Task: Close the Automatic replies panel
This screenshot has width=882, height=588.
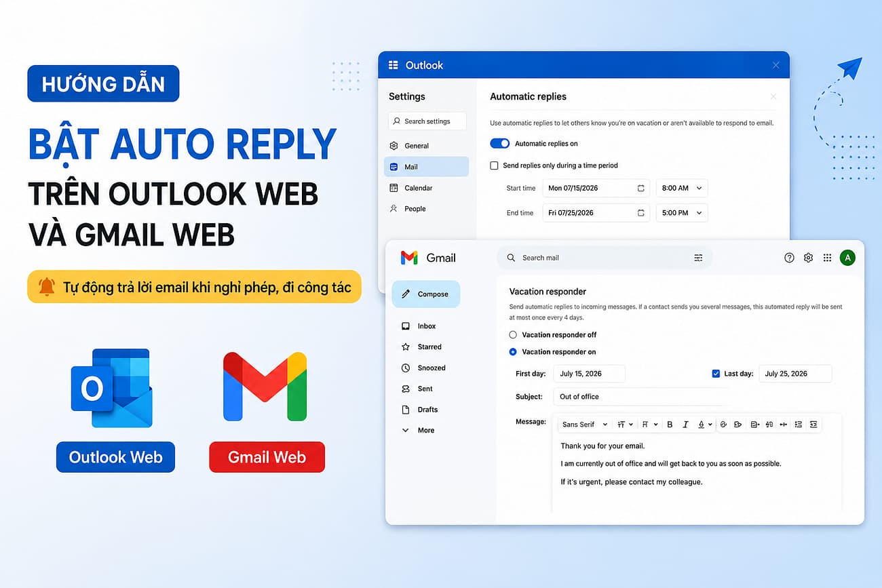Action: coord(773,97)
